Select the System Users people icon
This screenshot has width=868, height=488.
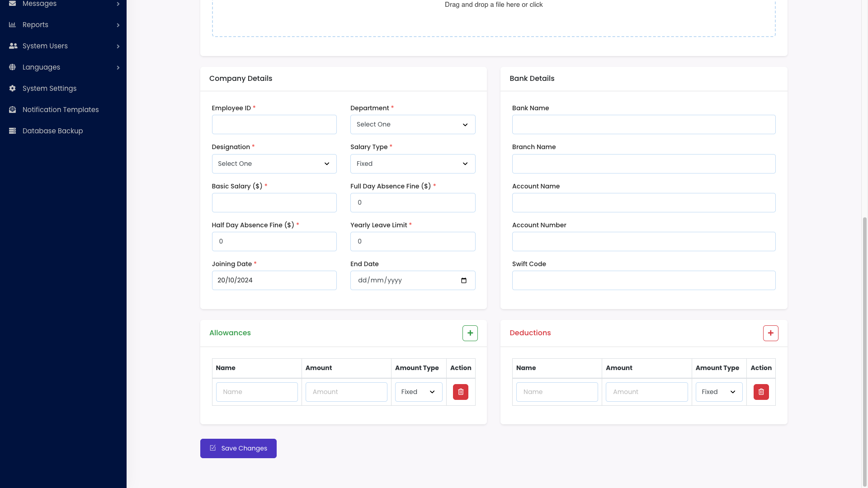tap(12, 46)
